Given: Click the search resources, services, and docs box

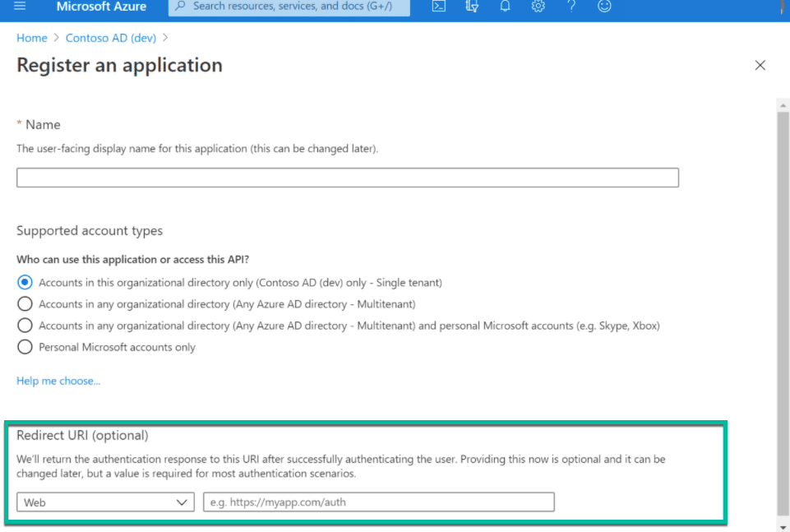Looking at the screenshot, I should pyautogui.click(x=289, y=7).
